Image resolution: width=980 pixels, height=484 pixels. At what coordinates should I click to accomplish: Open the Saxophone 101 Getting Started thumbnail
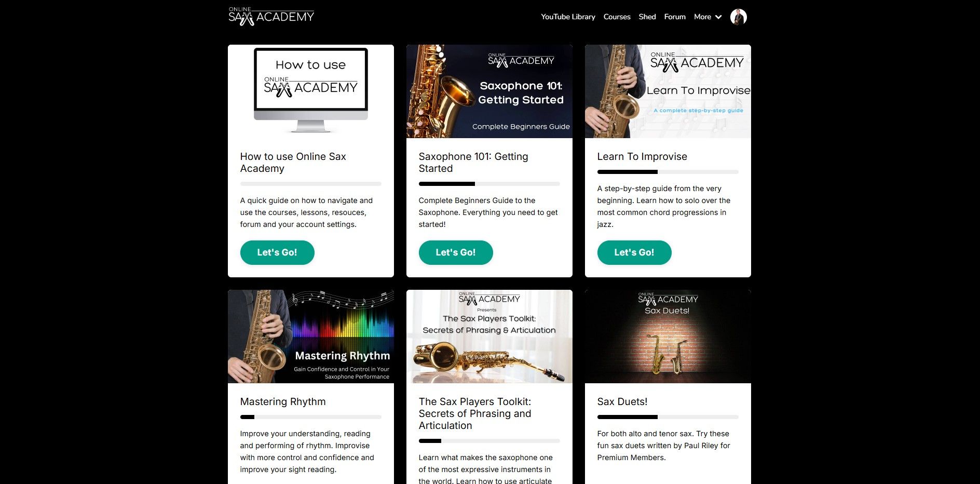tap(489, 91)
